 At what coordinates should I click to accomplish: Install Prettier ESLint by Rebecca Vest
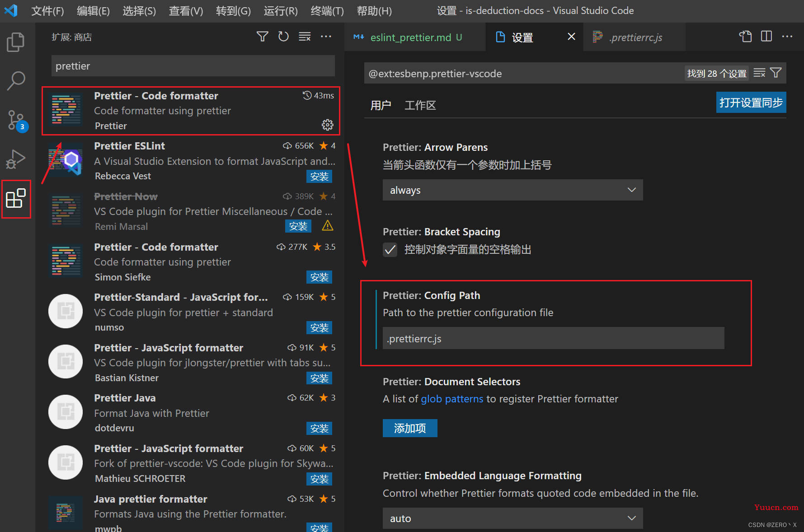[320, 177]
